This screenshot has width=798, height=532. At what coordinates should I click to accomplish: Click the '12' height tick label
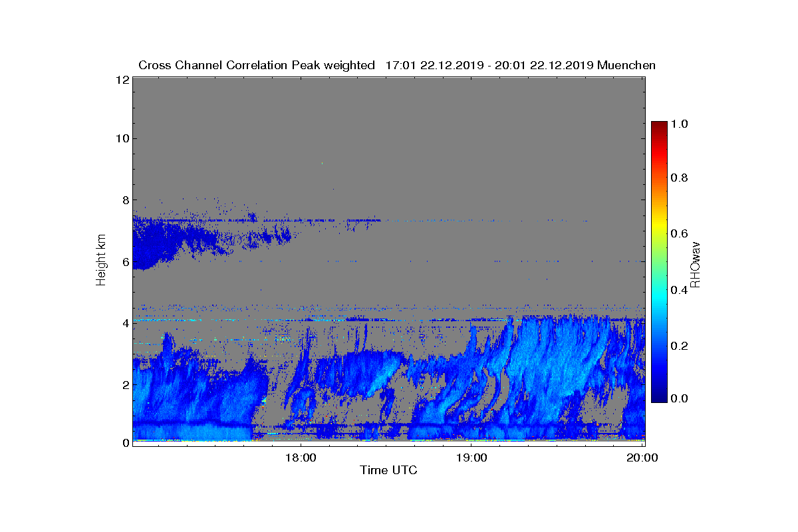point(122,80)
